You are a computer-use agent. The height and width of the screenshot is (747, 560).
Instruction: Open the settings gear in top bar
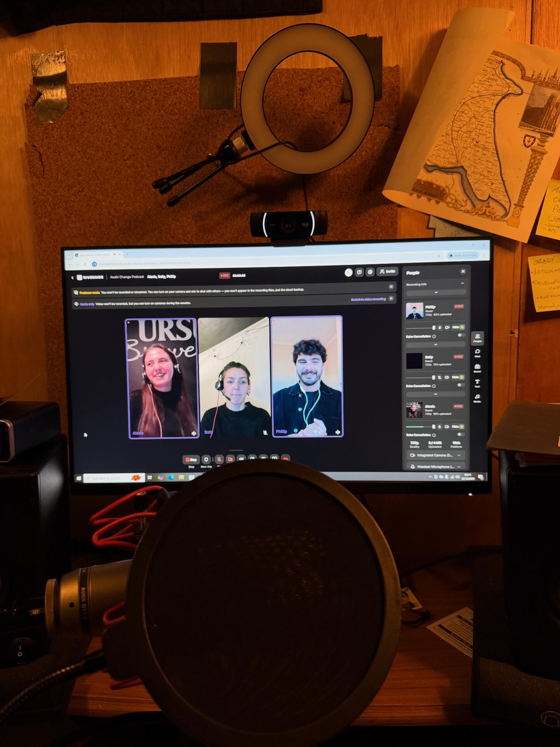pyautogui.click(x=370, y=272)
